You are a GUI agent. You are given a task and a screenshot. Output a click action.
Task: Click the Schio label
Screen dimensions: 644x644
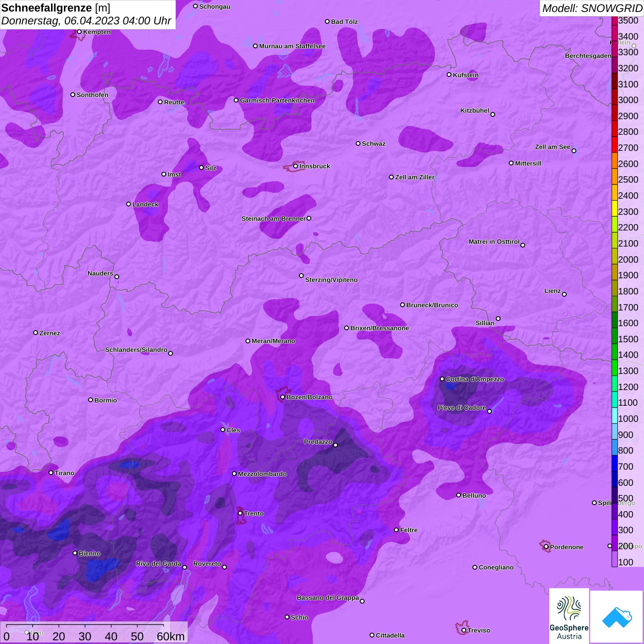click(299, 617)
